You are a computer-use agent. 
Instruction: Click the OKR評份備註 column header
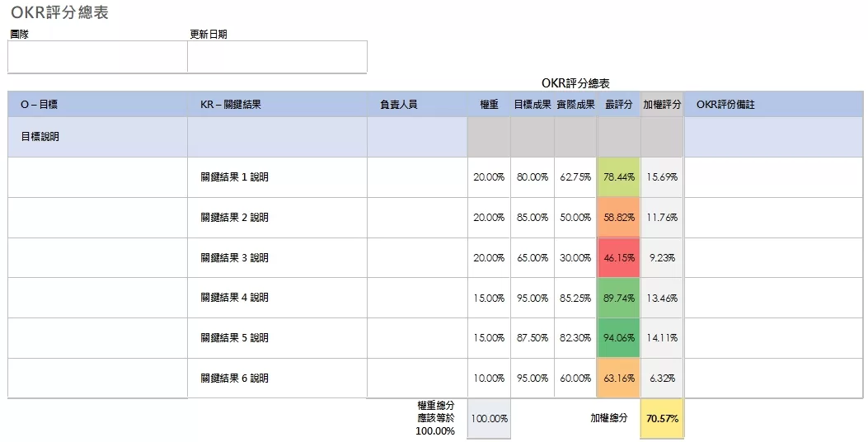click(x=774, y=105)
